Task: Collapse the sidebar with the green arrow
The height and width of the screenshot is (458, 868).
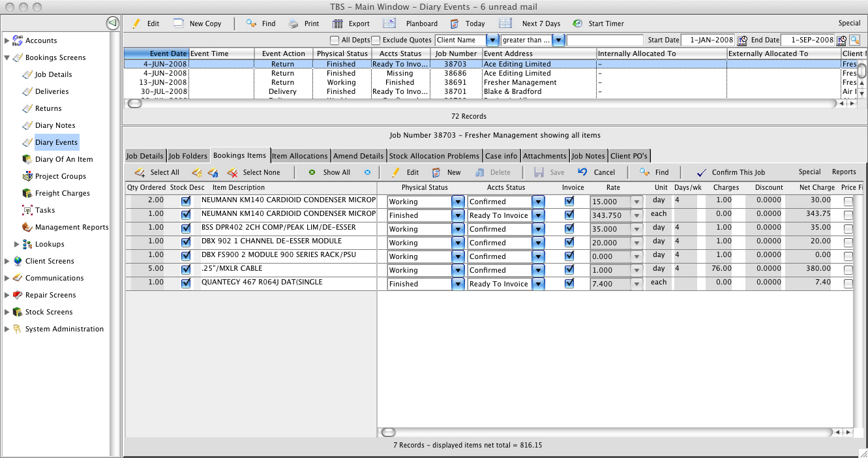Action: coord(113,23)
